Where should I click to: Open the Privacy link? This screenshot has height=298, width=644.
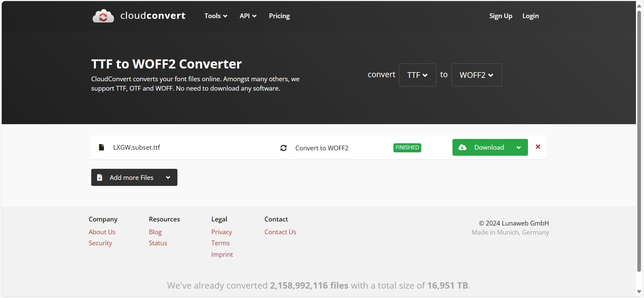[222, 232]
